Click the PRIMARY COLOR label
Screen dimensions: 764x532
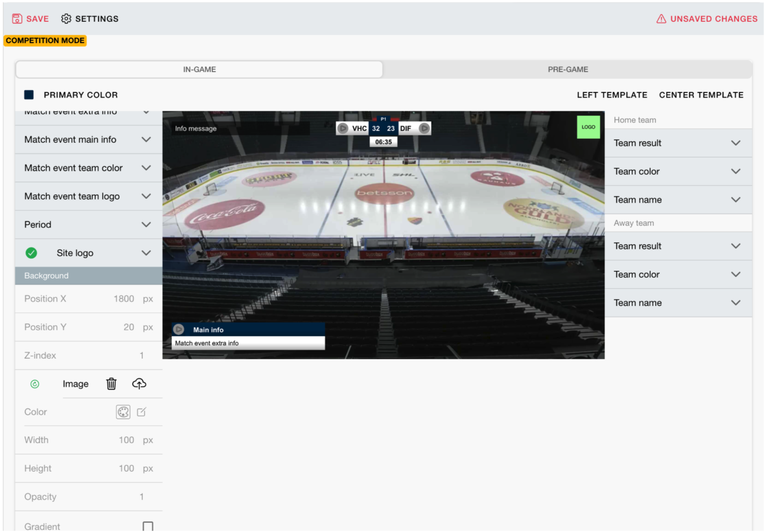pyautogui.click(x=81, y=95)
